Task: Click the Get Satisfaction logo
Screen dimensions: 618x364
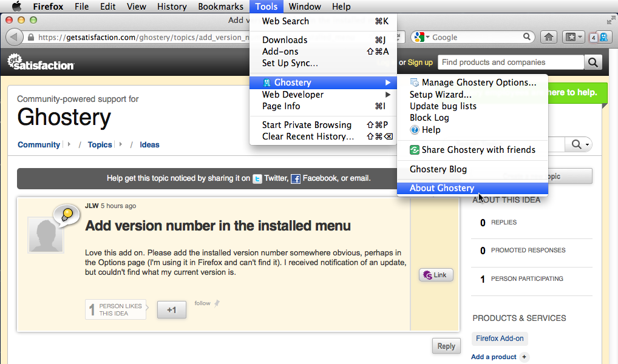Action: pos(40,62)
